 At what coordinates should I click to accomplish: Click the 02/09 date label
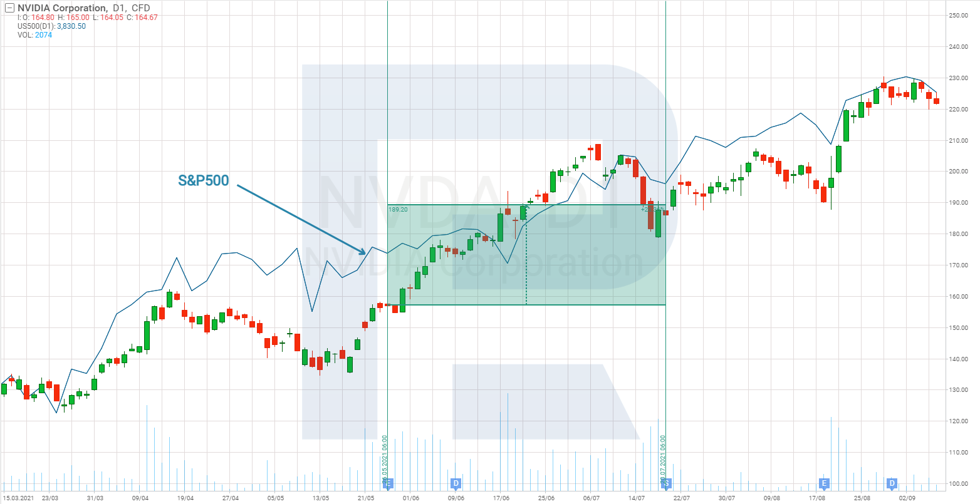pyautogui.click(x=907, y=498)
